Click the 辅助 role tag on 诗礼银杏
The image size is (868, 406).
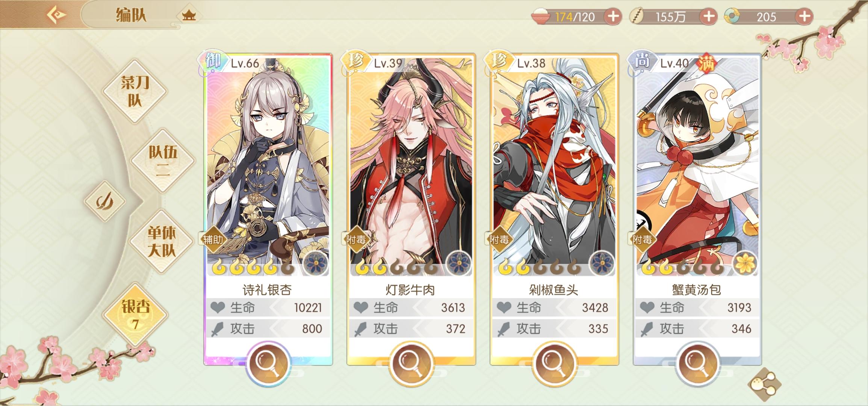[213, 239]
